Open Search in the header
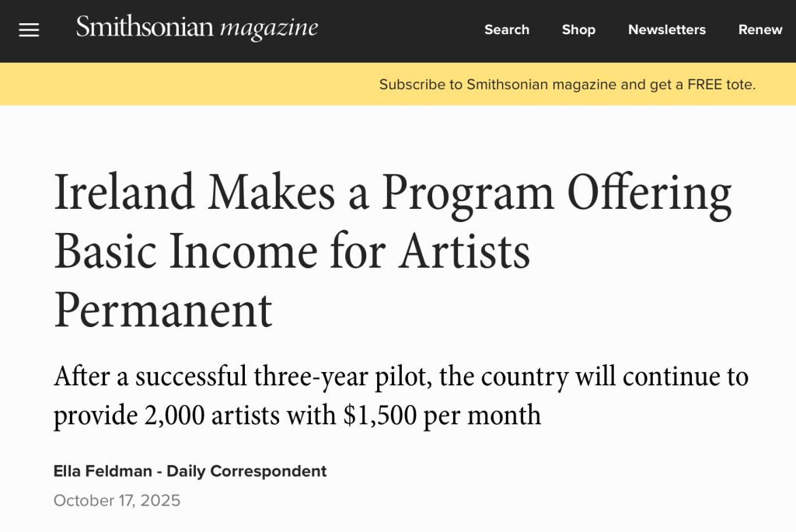The height and width of the screenshot is (532, 796). pos(507,30)
